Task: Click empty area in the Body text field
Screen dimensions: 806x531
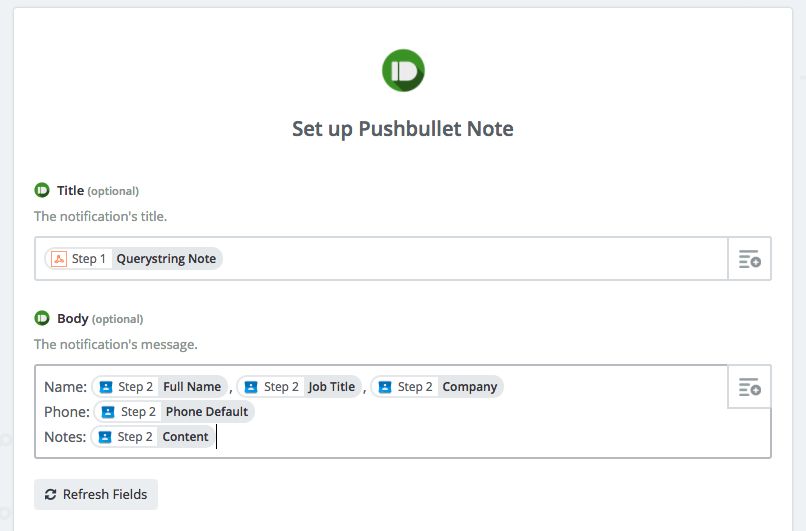Action: 480,437
